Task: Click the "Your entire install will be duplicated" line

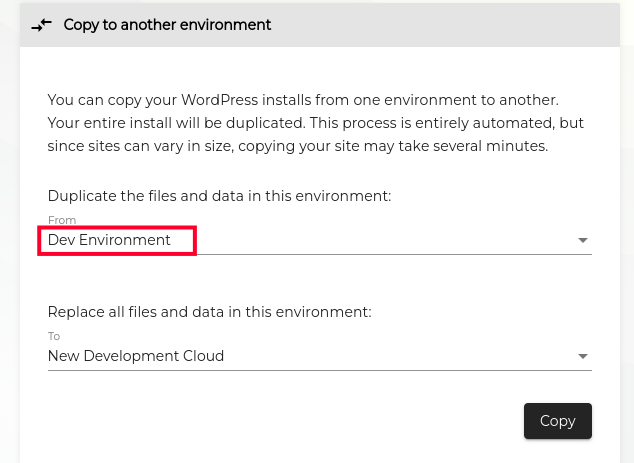Action: point(316,123)
